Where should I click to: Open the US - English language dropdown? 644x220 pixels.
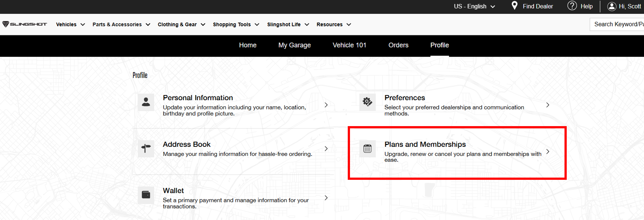[474, 6]
